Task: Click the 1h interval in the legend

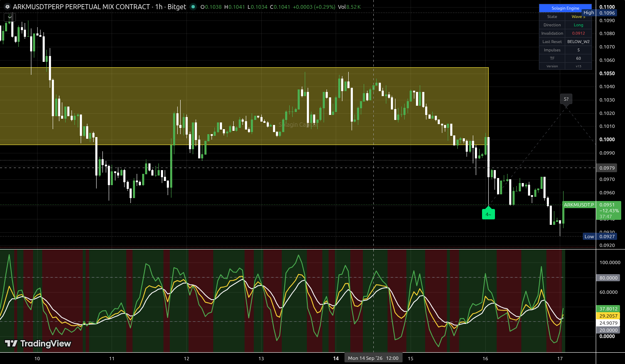Action: coord(159,7)
